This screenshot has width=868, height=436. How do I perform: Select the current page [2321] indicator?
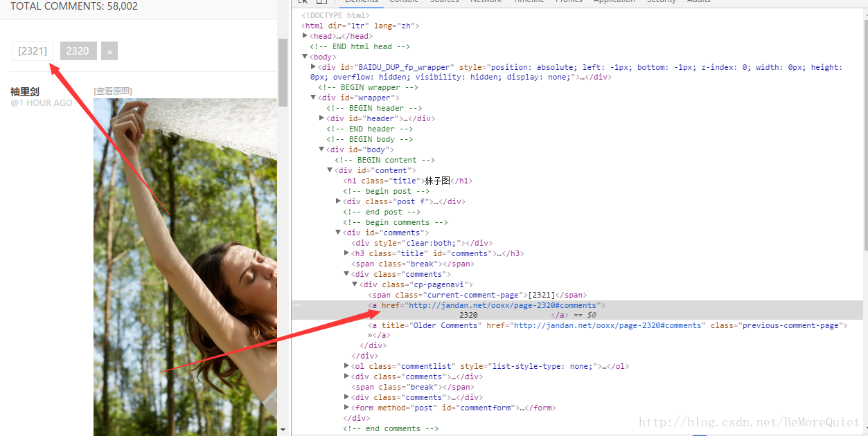(x=33, y=51)
